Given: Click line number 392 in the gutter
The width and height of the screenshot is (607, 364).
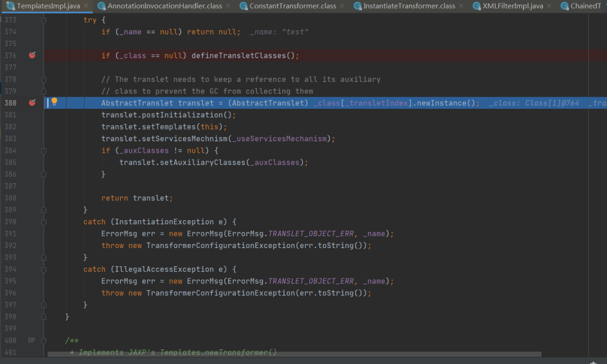Looking at the screenshot, I should point(11,245).
